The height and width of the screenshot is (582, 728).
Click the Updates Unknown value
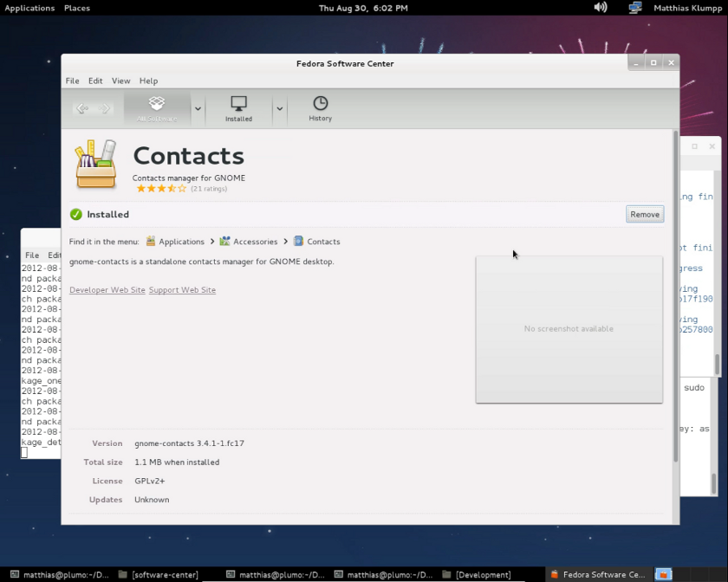click(152, 500)
